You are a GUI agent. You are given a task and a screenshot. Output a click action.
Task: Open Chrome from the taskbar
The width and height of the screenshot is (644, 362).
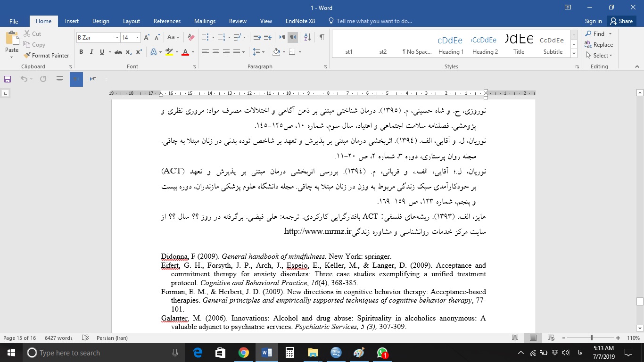(x=244, y=353)
